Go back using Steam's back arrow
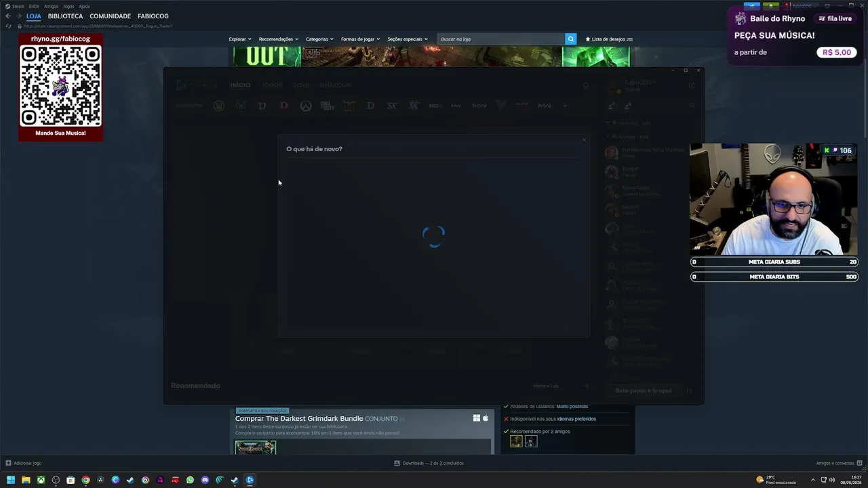This screenshot has width=868, height=488. (x=8, y=16)
